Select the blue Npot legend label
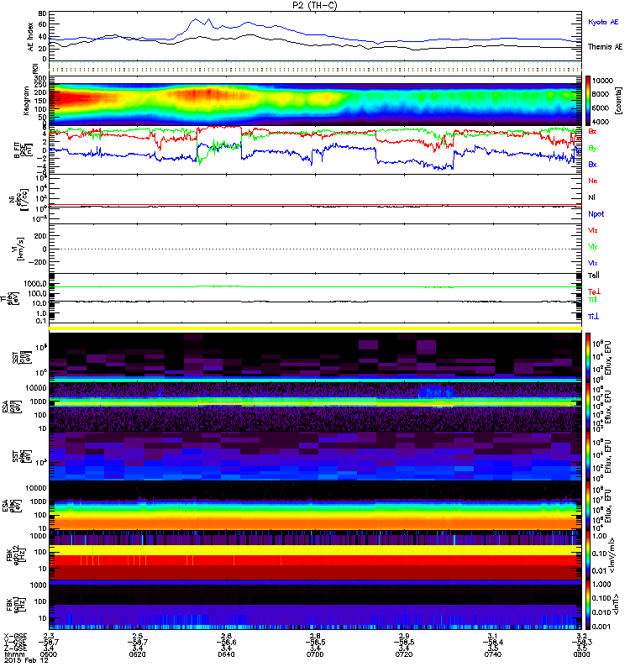This screenshot has height=672, width=630. coord(596,214)
